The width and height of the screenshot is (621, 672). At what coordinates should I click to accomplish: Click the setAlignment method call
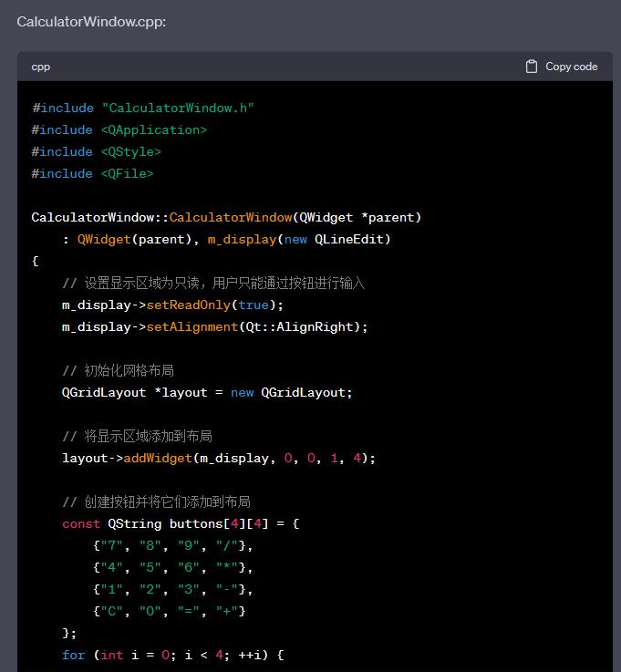point(191,327)
